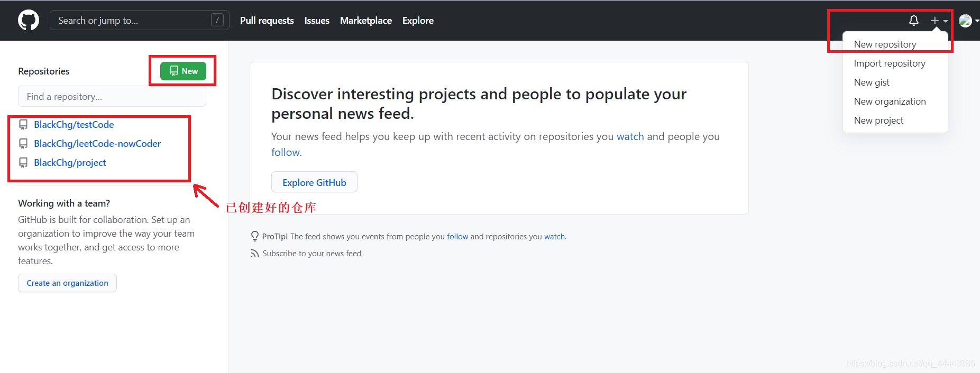Choose Import repository menu entry
The width and height of the screenshot is (980, 373).
890,63
